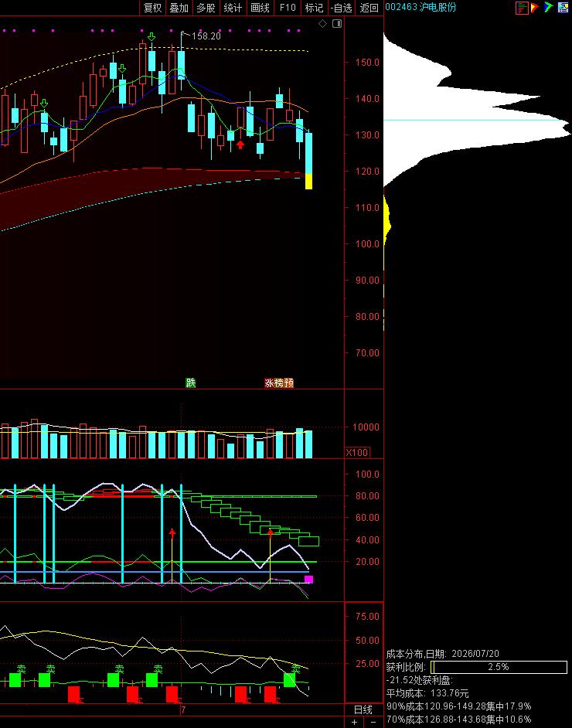Click the month 7 date axis marker
The image size is (572, 728).
coord(183,709)
